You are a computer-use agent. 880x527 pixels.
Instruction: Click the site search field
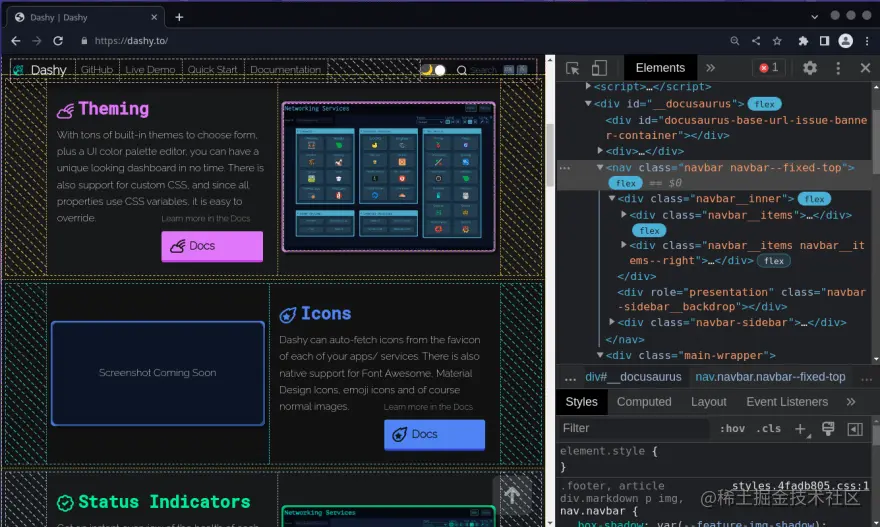tap(492, 70)
